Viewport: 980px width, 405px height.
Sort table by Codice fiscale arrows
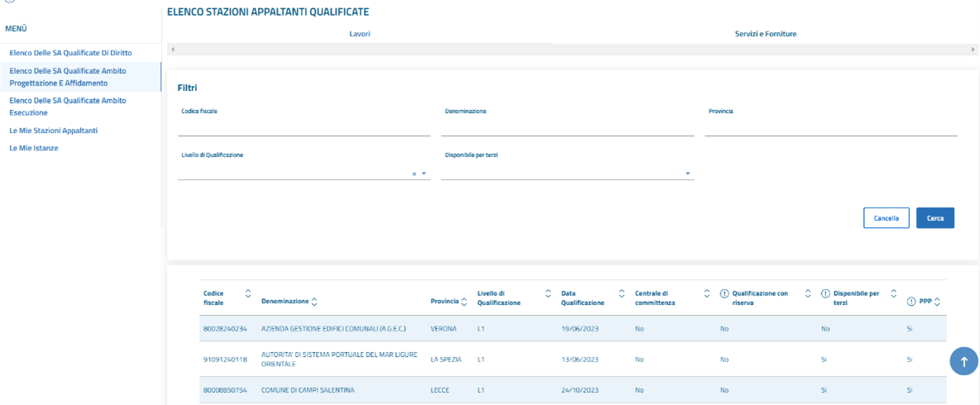pos(248,293)
